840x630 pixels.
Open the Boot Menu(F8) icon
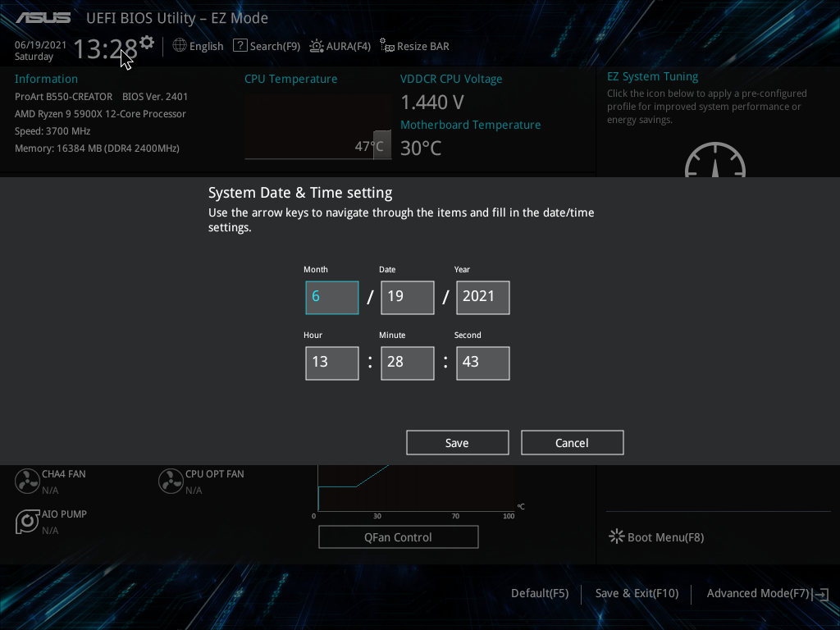[x=616, y=536]
